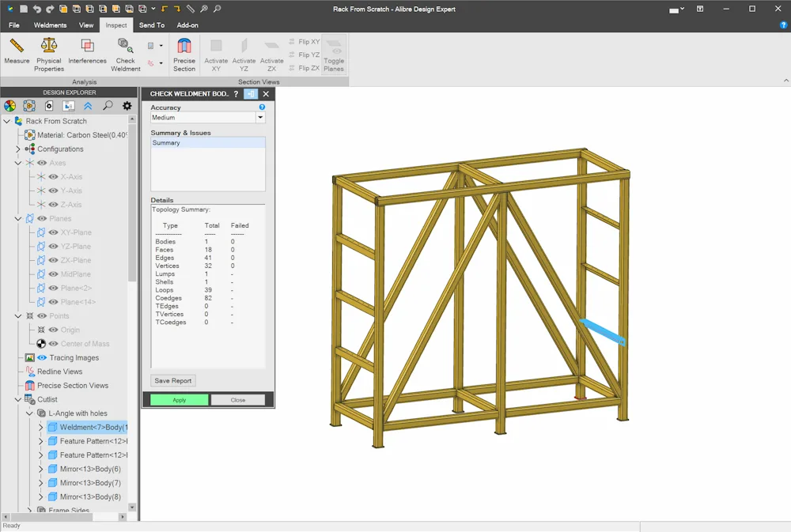The height and width of the screenshot is (532, 791).
Task: Open Physical Properties analysis
Action: 49,55
